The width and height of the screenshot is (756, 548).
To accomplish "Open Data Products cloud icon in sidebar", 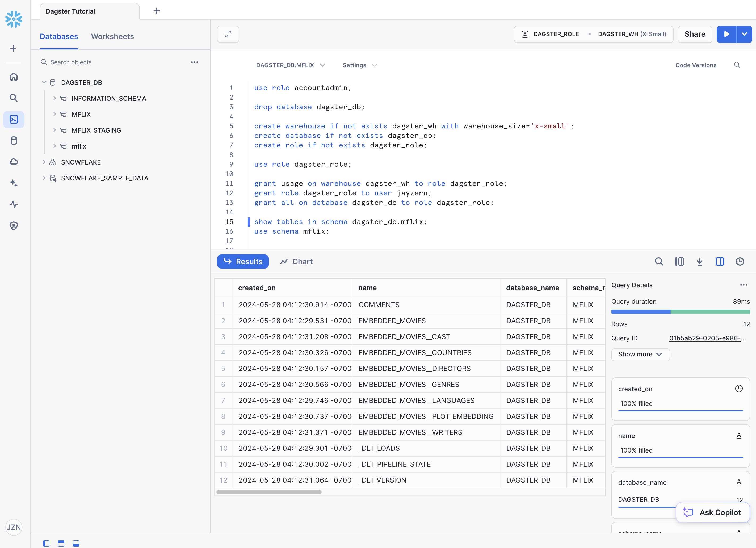I will click(x=14, y=162).
